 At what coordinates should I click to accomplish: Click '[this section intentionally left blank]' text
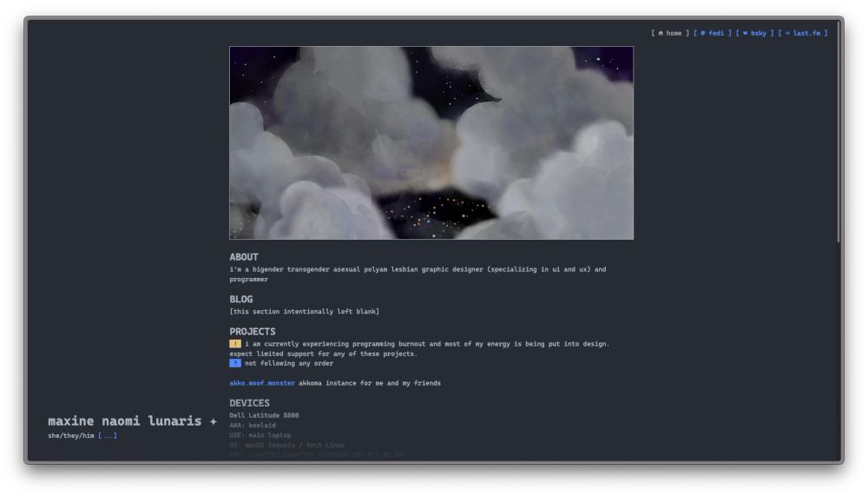(305, 312)
